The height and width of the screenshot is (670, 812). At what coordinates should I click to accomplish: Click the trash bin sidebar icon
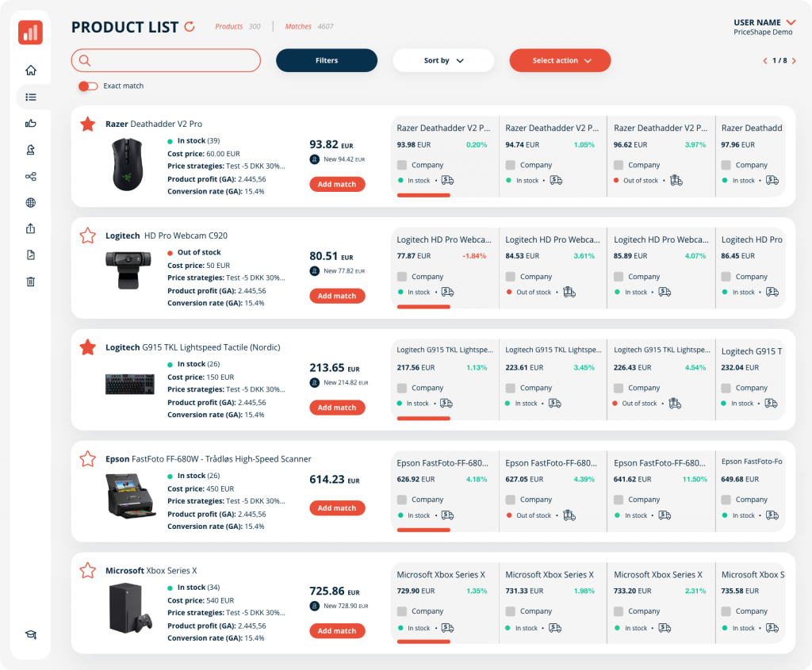[31, 281]
